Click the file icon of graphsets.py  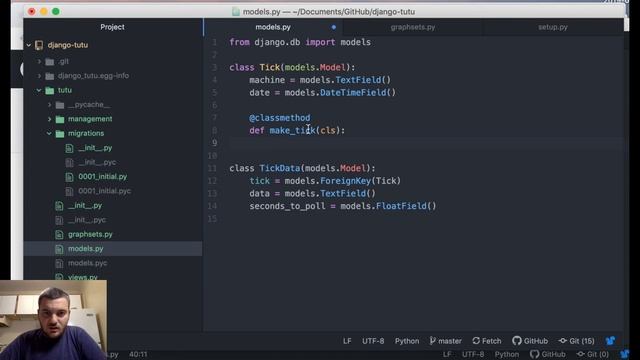[59, 234]
